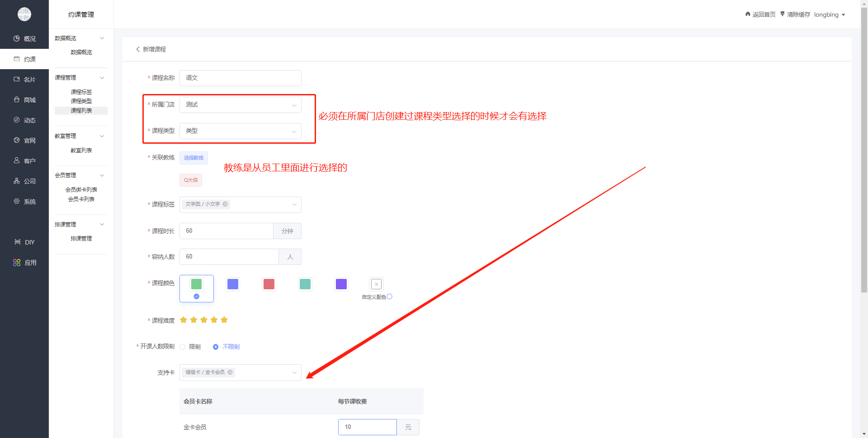Click the 选择教练 button
The image size is (868, 438).
pos(193,158)
